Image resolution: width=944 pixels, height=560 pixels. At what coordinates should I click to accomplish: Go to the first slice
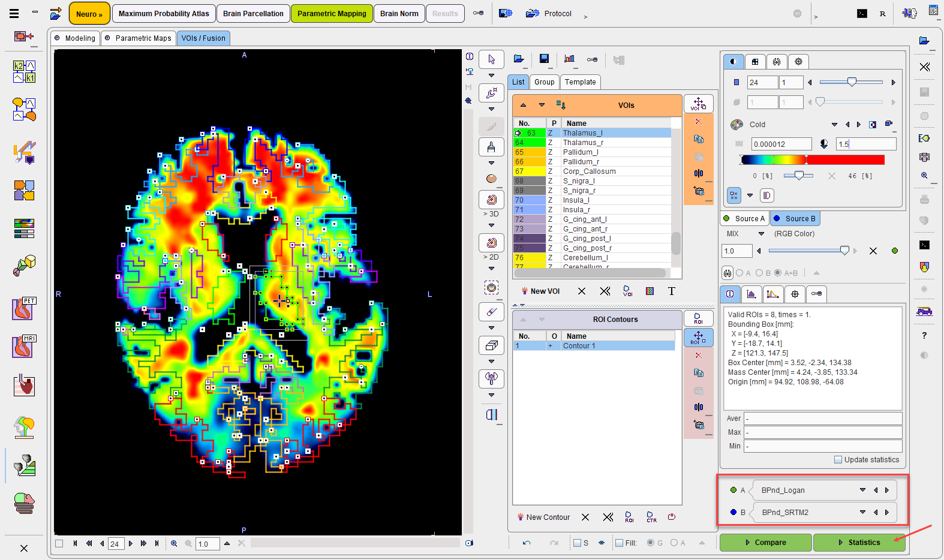click(75, 544)
